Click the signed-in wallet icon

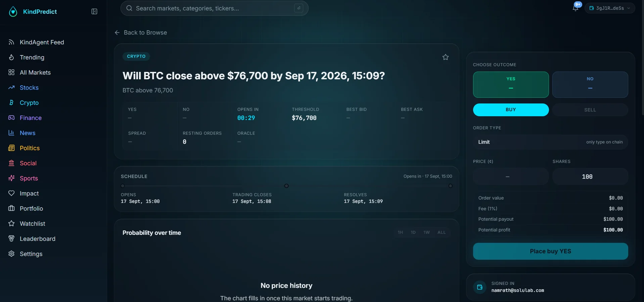(x=479, y=287)
